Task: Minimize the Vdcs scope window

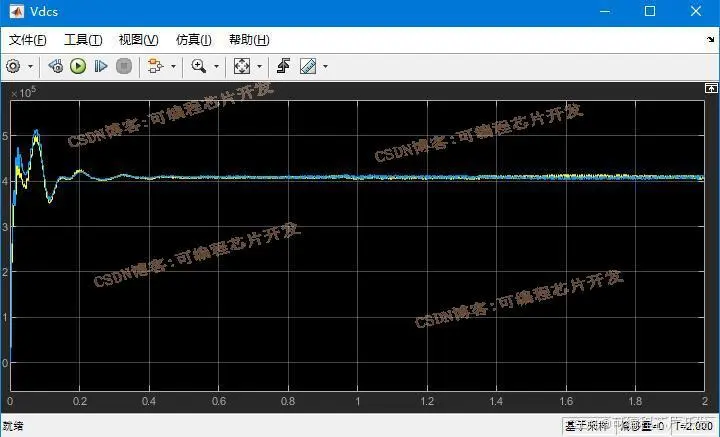Action: [605, 11]
